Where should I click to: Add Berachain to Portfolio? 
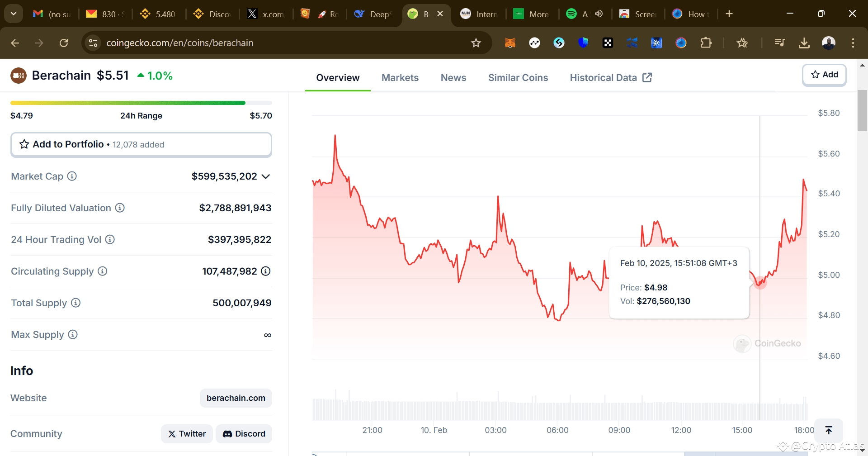click(x=141, y=145)
